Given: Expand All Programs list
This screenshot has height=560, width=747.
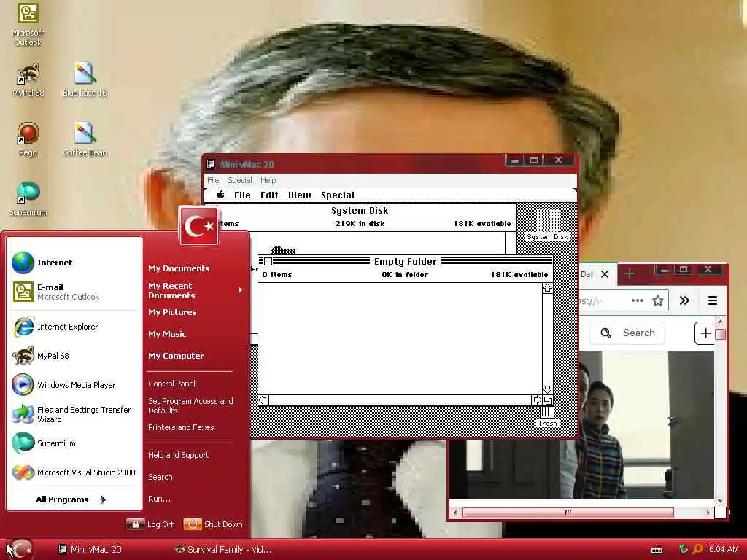Looking at the screenshot, I should [x=71, y=499].
